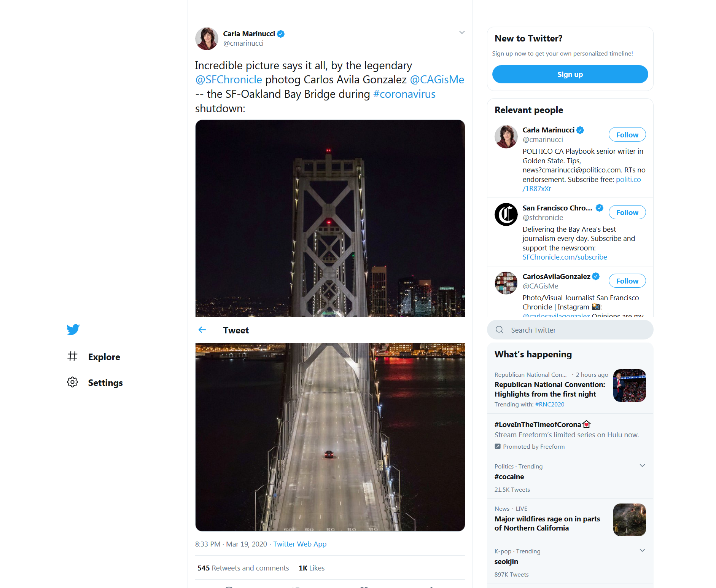Open Explore via the hashtag icon
The height and width of the screenshot is (588, 716).
point(72,357)
